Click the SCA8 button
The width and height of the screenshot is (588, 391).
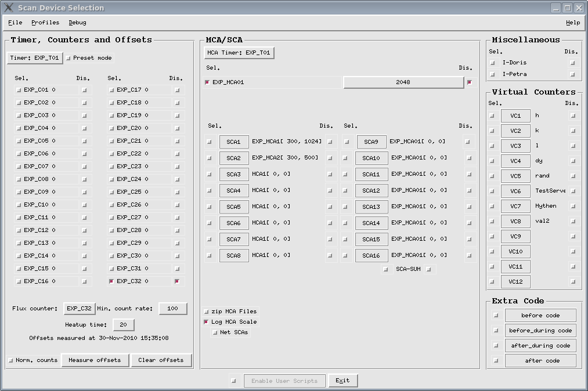(233, 255)
